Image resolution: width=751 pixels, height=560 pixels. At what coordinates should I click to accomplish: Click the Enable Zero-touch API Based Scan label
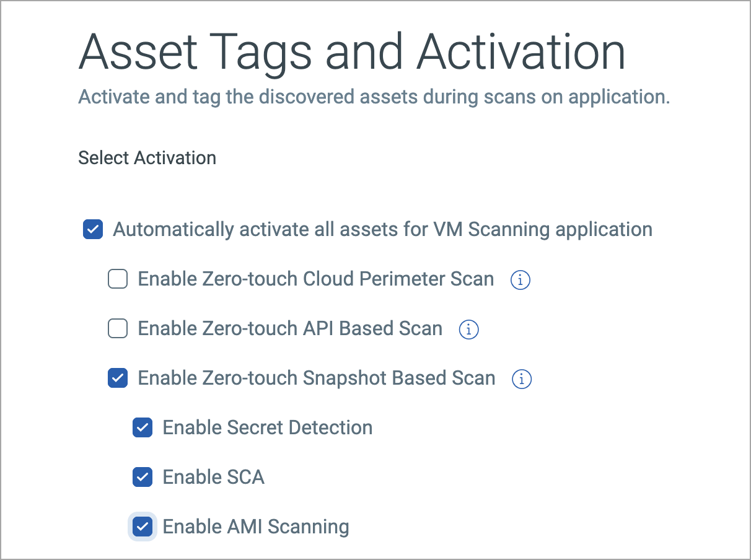point(290,328)
